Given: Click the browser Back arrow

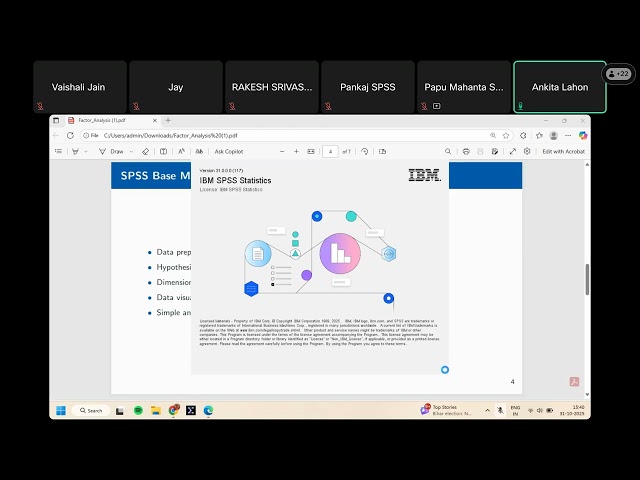Looking at the screenshot, I should coord(56,136).
